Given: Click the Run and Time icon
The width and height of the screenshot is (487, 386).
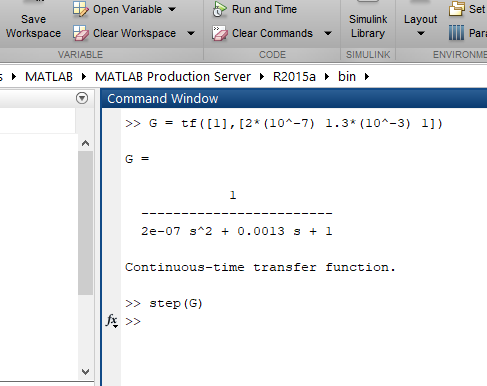Looking at the screenshot, I should pyautogui.click(x=219, y=9).
